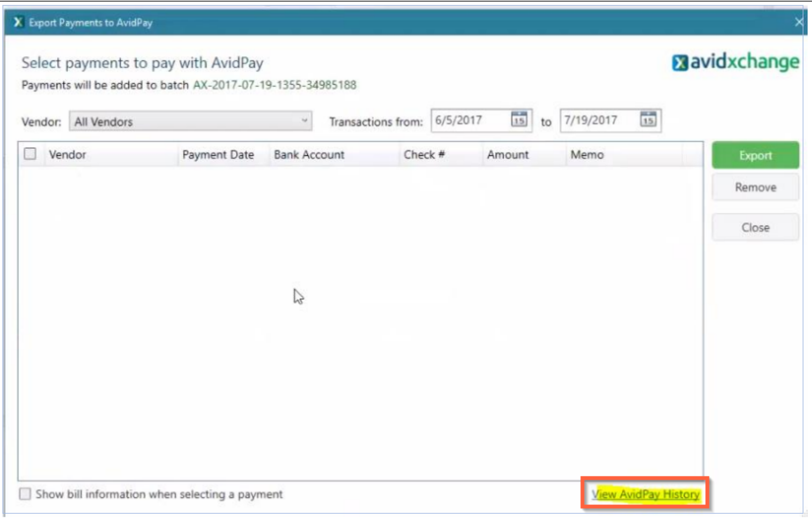
Task: Open the View AvidPay History link
Action: click(x=645, y=494)
